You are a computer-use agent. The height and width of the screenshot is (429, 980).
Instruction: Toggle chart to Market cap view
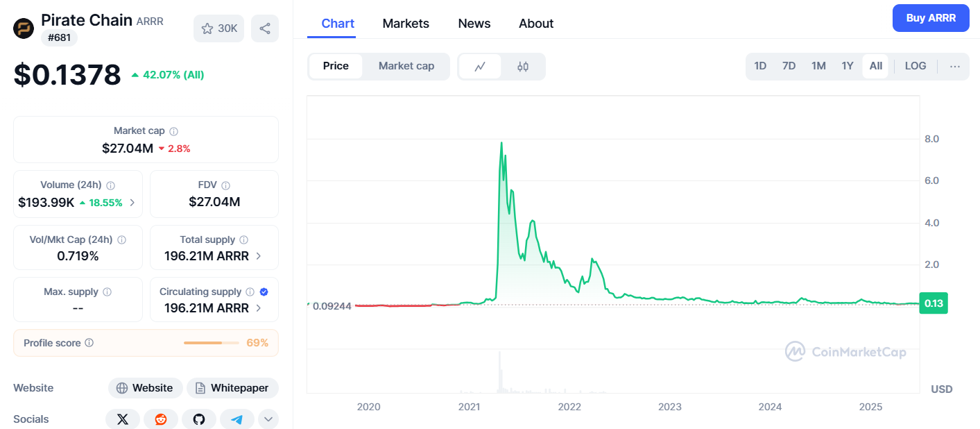tap(406, 66)
